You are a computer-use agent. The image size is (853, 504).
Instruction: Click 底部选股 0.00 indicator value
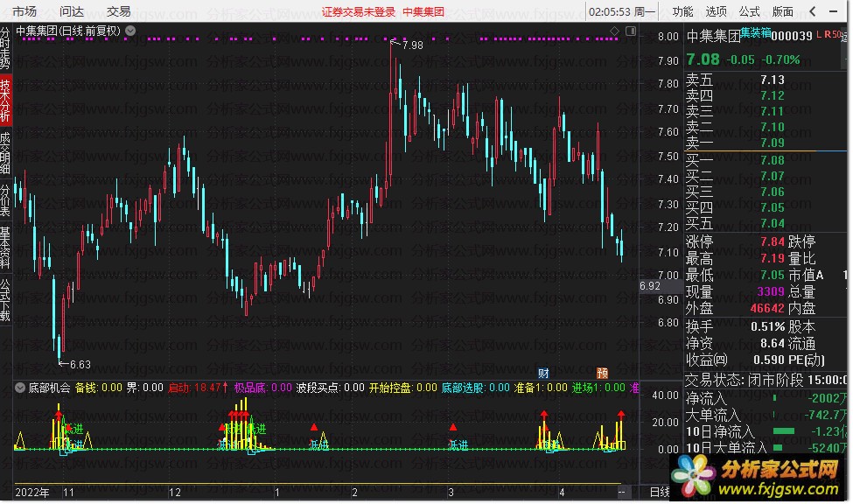(x=475, y=388)
